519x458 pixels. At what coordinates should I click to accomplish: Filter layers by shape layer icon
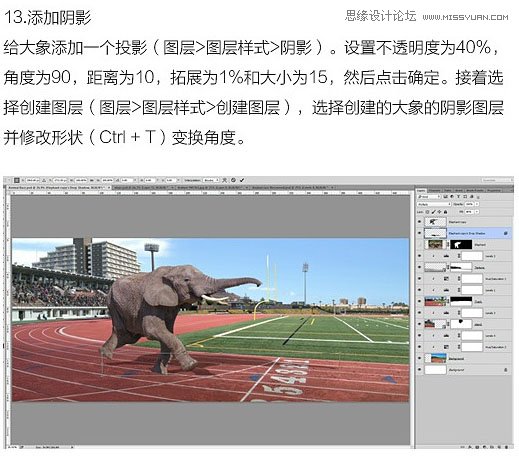(x=465, y=197)
